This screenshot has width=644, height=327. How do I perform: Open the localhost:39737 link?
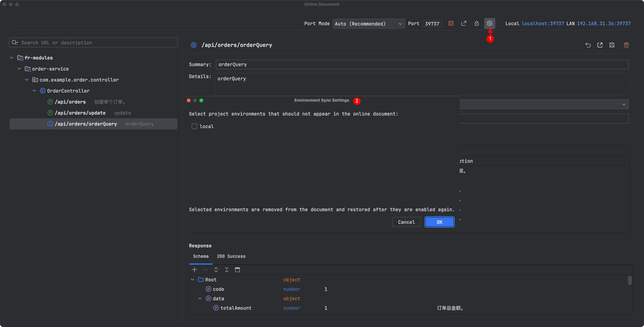pos(542,23)
